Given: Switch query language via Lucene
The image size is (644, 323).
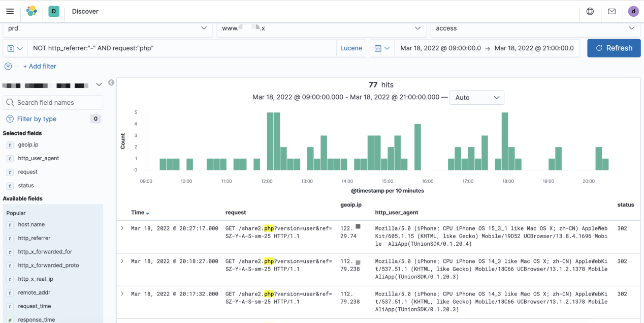Looking at the screenshot, I should 351,48.
